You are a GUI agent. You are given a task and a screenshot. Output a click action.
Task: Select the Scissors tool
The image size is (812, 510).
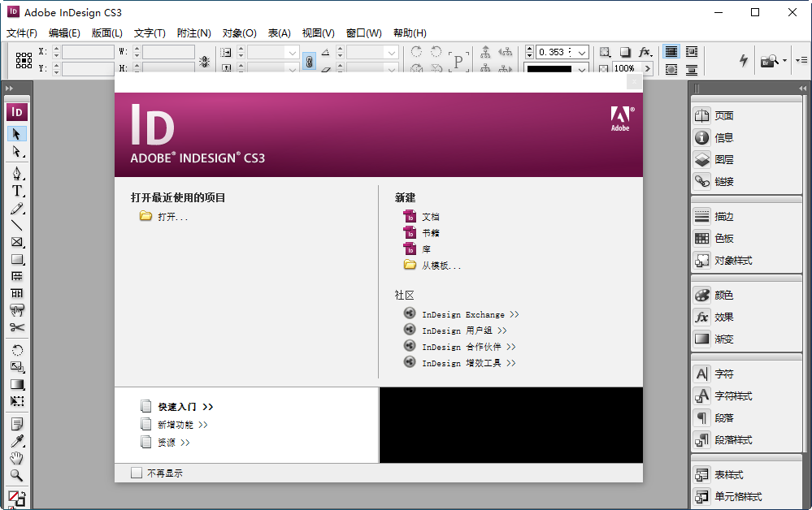(x=16, y=327)
